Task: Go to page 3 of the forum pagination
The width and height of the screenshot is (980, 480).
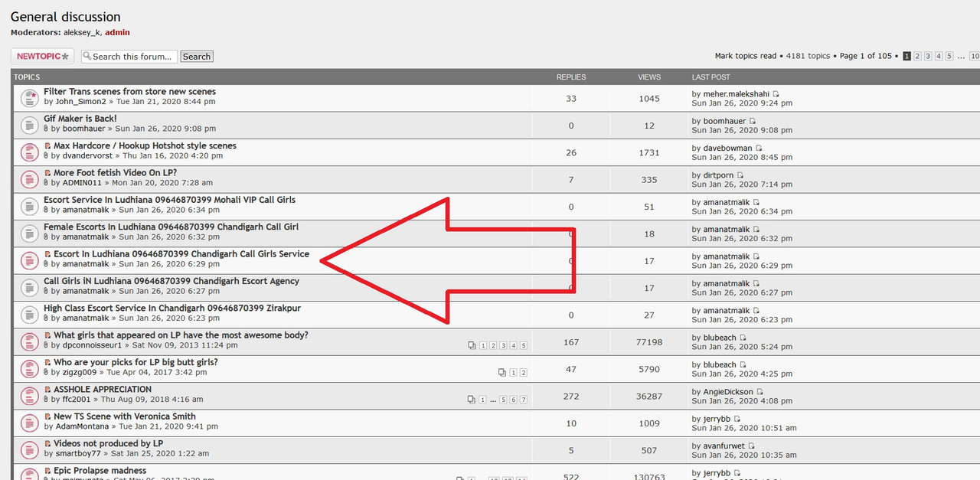Action: 928,56
